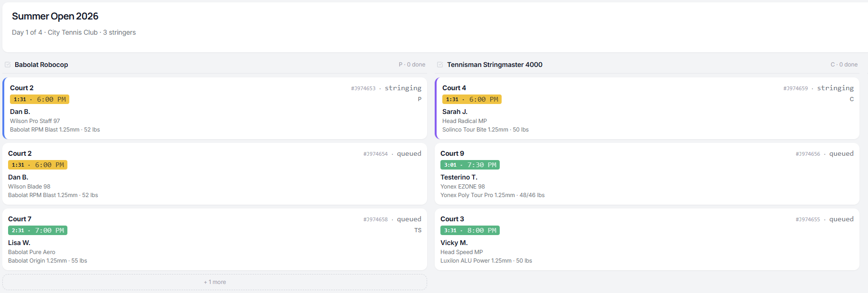Viewport: 868px width, 293px height.
Task: Click the job number #J974658
Action: point(375,219)
